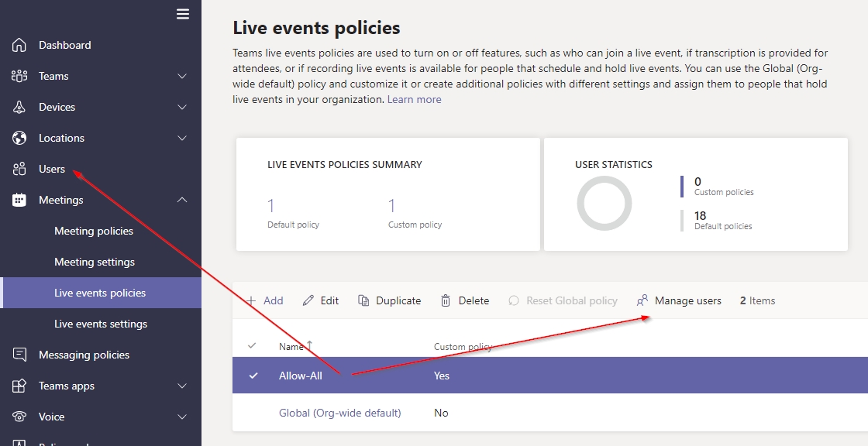Click the Users icon in the sidebar
The height and width of the screenshot is (446, 868).
[19, 169]
